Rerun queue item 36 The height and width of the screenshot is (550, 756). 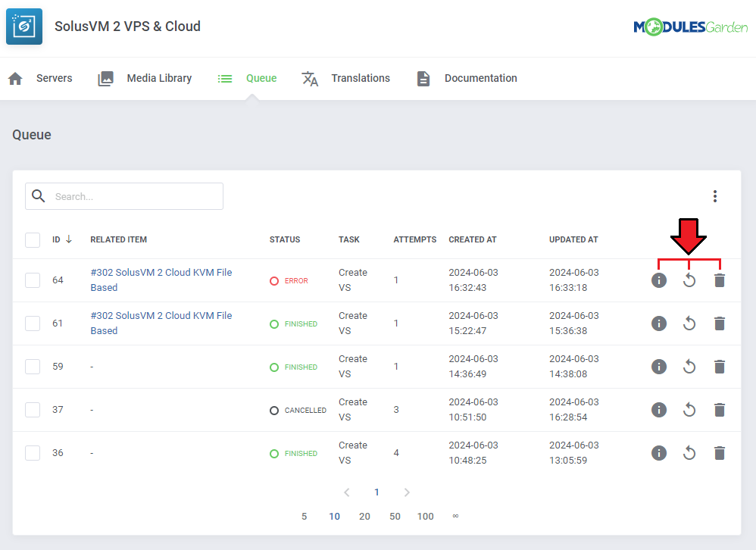pos(689,452)
